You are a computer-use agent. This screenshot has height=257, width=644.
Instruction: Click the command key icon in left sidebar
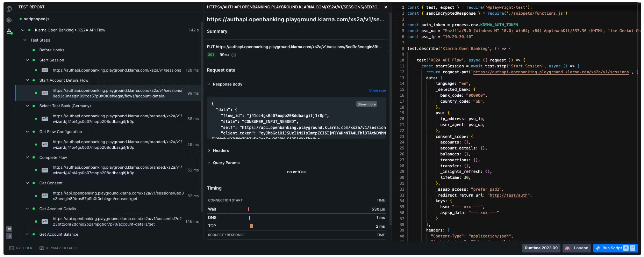(x=9, y=229)
